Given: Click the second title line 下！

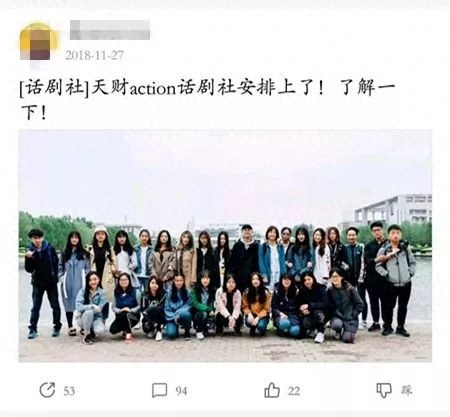Looking at the screenshot, I should coord(34,113).
